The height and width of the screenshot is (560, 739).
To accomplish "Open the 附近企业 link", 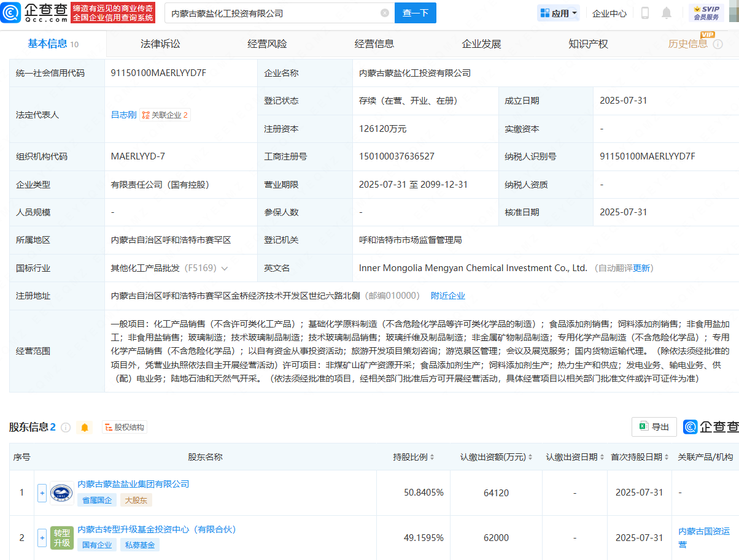I will [x=448, y=296].
